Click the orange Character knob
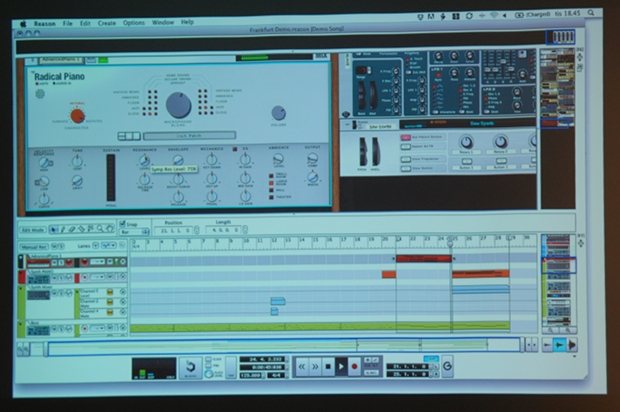The width and height of the screenshot is (620, 412). tap(77, 115)
